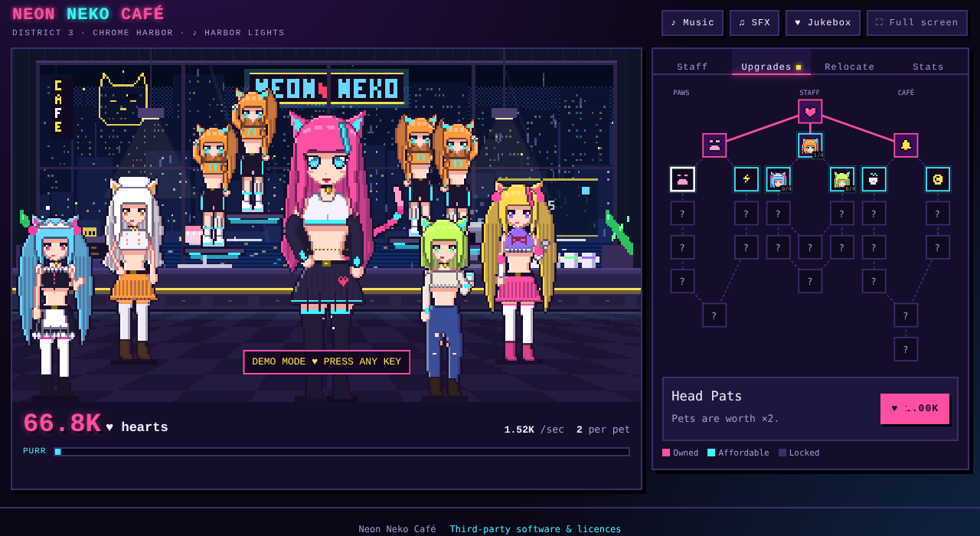The image size is (980, 536).
Task: Click the STAFF column label in tree
Action: [x=809, y=93]
